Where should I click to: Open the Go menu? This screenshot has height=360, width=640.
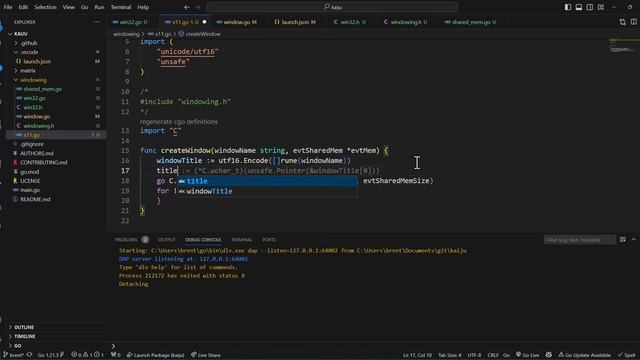tap(84, 7)
